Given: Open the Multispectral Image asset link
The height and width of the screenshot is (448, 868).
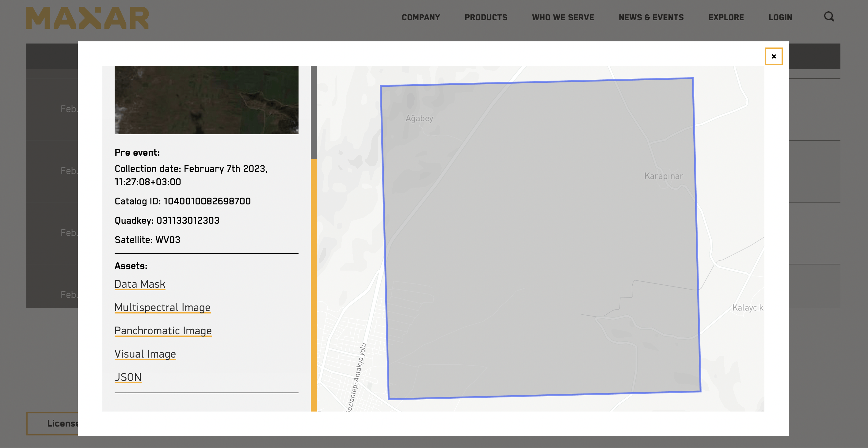Looking at the screenshot, I should coord(162,307).
